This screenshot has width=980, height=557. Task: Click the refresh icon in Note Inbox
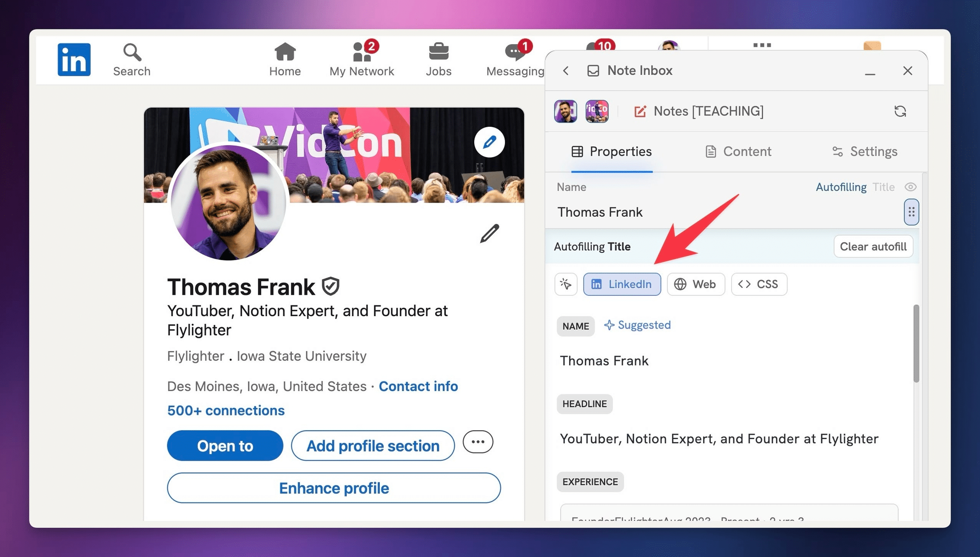coord(900,111)
